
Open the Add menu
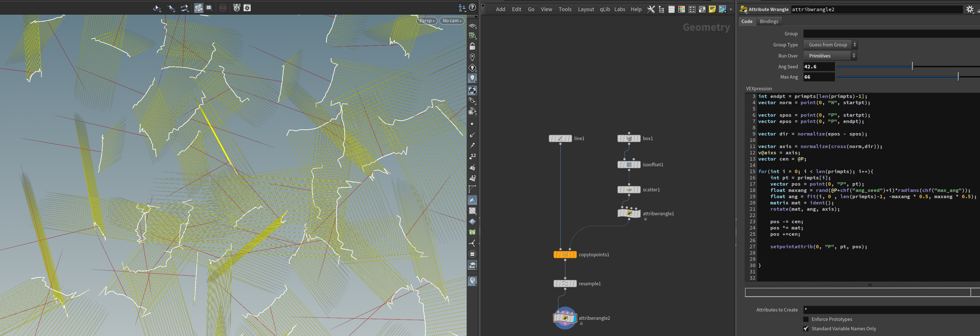point(500,9)
